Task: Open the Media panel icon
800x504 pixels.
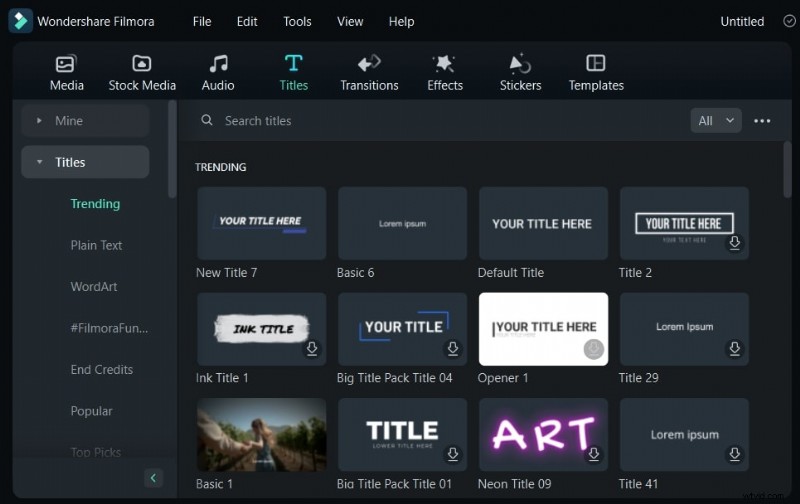Action: pos(67,64)
